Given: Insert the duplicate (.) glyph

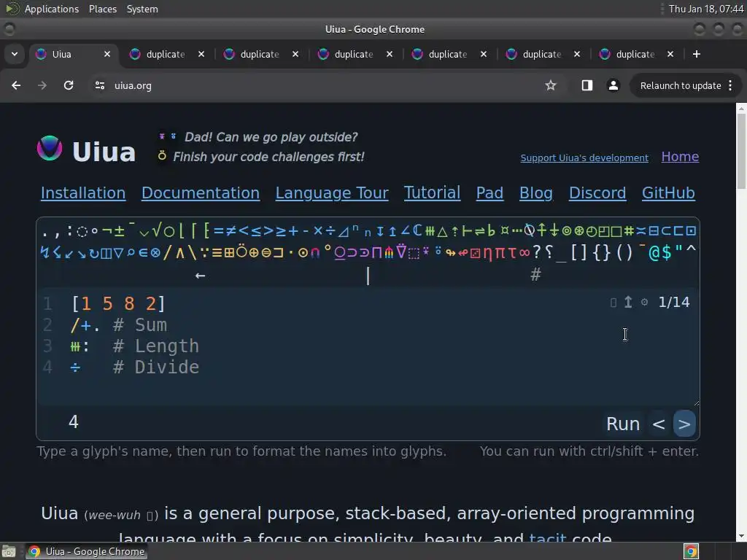Looking at the screenshot, I should click(x=44, y=234).
